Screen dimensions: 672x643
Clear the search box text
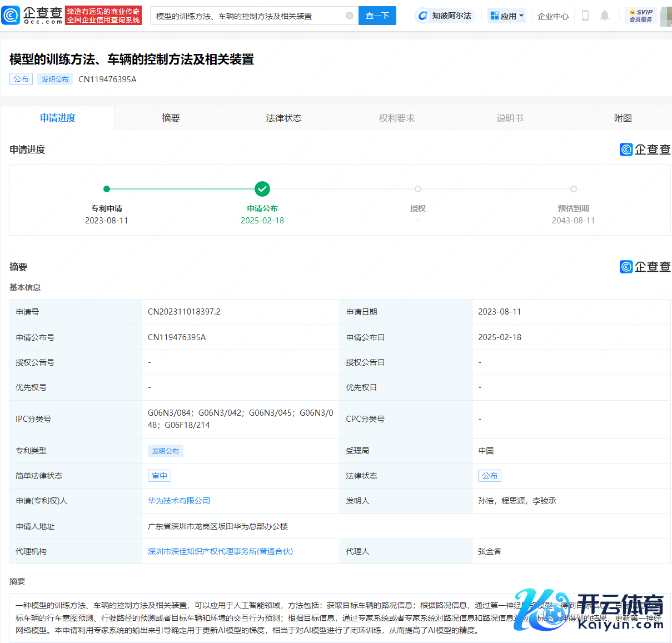[x=349, y=16]
